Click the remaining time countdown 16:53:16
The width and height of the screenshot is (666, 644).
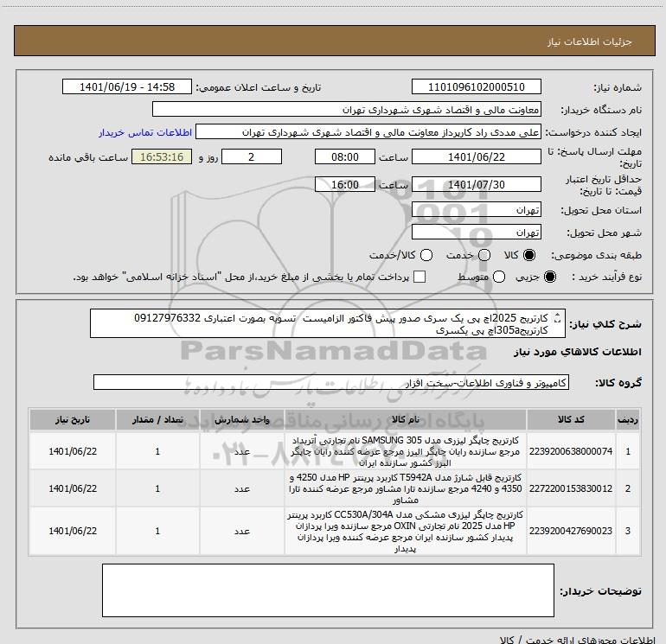(162, 156)
